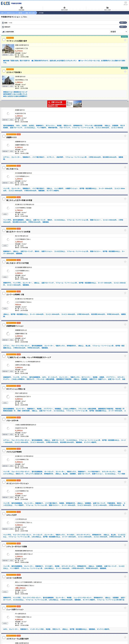Viewport: 129px width, 644px height.
Task: Go to 路線・駅から探す breadcrumb
Action: click(30, 13)
